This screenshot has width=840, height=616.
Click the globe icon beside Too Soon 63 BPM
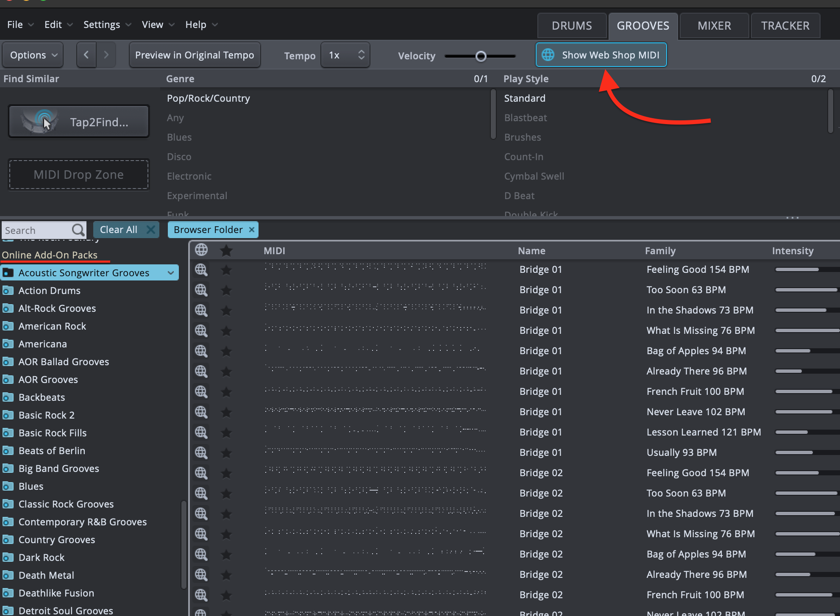pos(201,290)
